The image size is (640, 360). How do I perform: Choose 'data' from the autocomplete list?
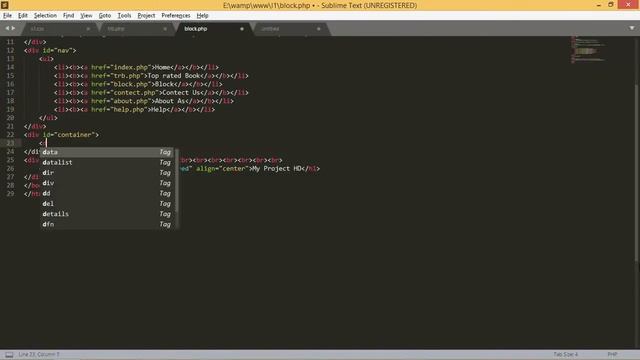[107, 152]
